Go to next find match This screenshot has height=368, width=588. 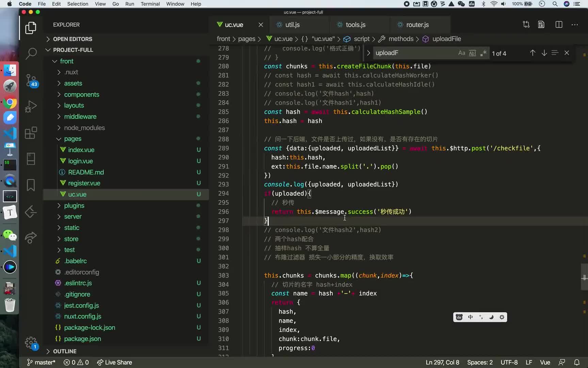pyautogui.click(x=544, y=53)
